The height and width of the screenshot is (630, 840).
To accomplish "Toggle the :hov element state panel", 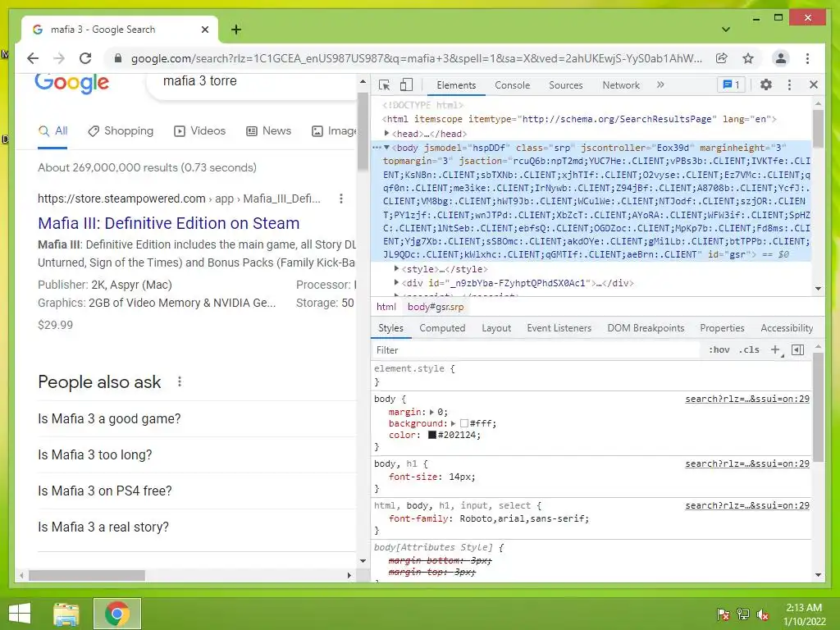I will pyautogui.click(x=719, y=349).
